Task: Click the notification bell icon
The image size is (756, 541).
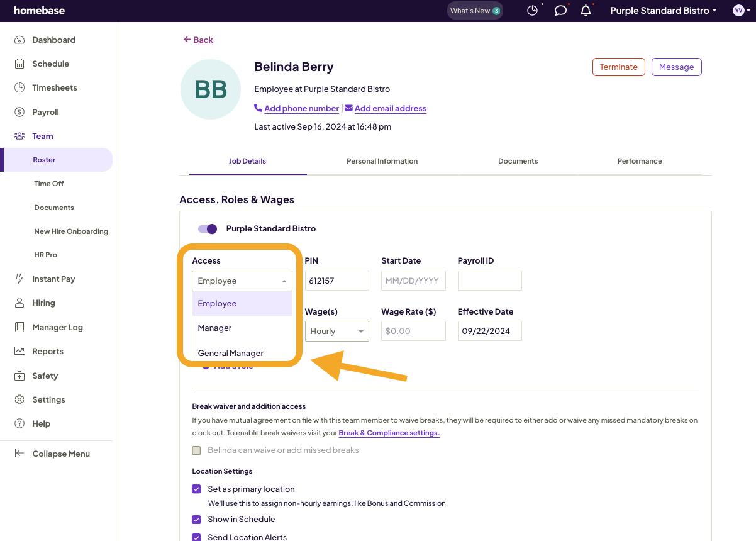Action: coord(585,11)
